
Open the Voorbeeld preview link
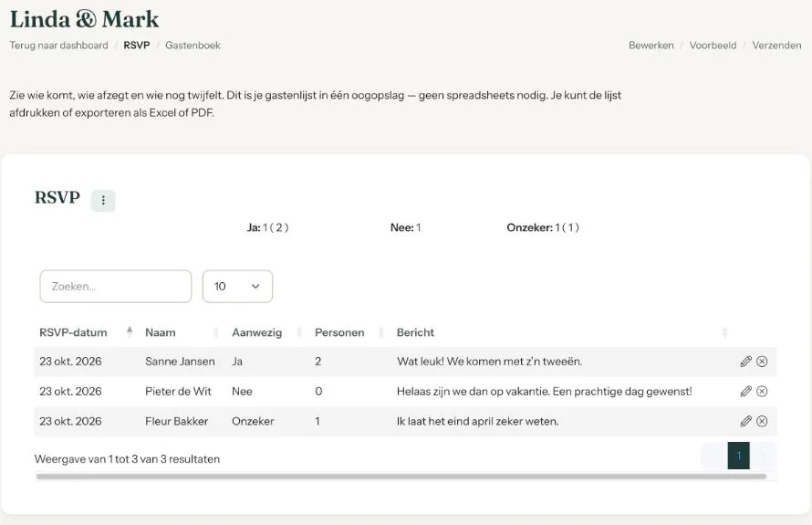click(713, 45)
